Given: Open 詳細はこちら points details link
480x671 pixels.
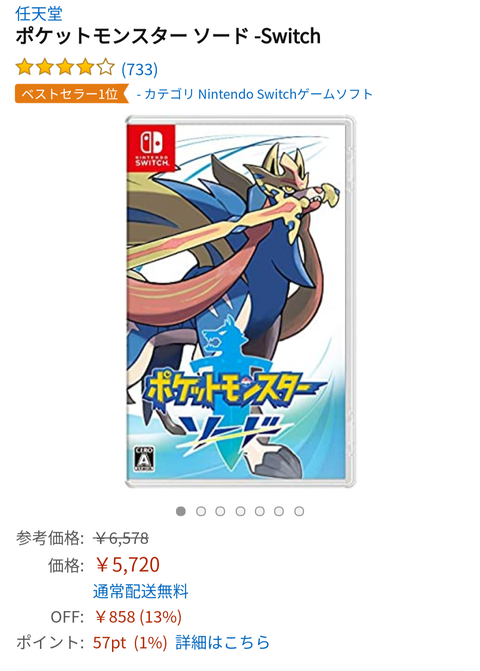Looking at the screenshot, I should point(222,642).
